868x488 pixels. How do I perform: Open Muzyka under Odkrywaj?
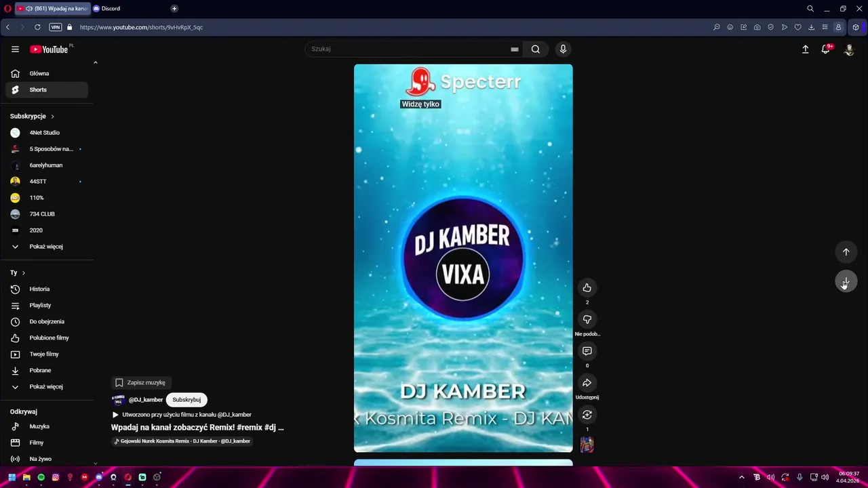click(x=47, y=426)
